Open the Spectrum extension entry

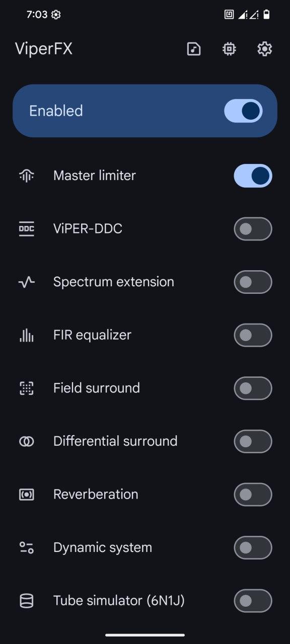(x=145, y=282)
